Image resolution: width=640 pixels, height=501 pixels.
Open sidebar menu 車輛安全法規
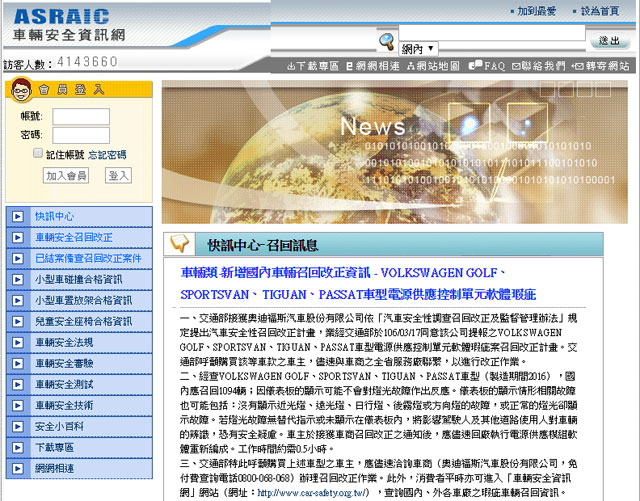[x=64, y=343]
